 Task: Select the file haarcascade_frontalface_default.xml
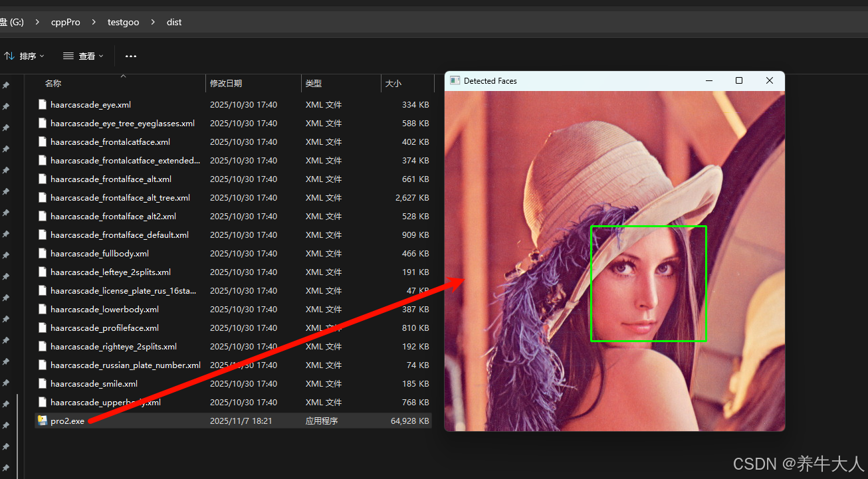tap(120, 235)
